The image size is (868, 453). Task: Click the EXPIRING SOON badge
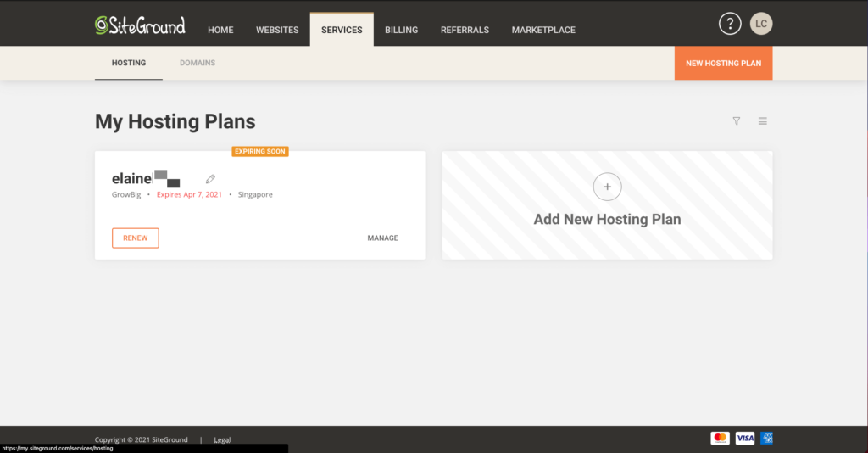pos(260,151)
